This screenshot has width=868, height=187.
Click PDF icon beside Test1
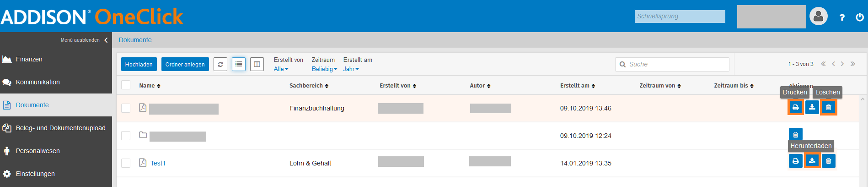(143, 162)
